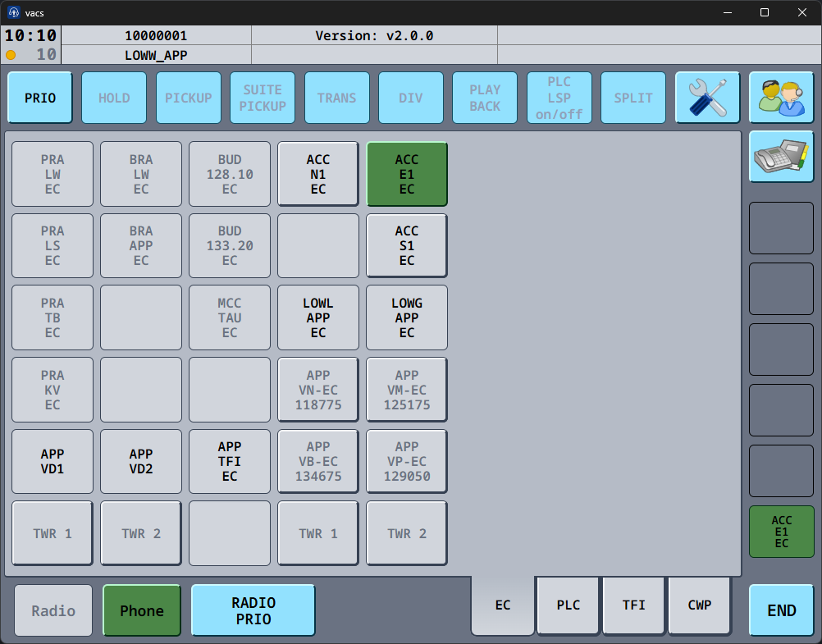The height and width of the screenshot is (644, 822).
Task: Select the ACC S1 EC key
Action: point(407,245)
